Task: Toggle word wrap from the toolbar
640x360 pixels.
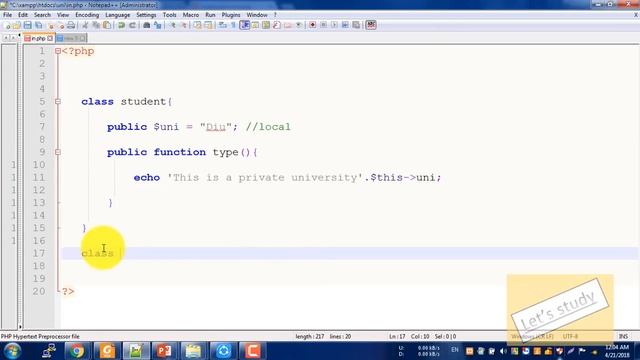Action: [x=222, y=25]
